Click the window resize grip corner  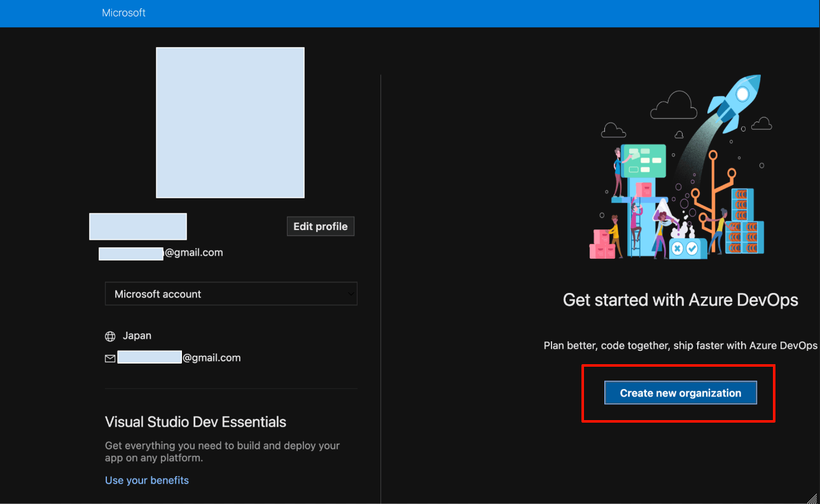pyautogui.click(x=813, y=498)
